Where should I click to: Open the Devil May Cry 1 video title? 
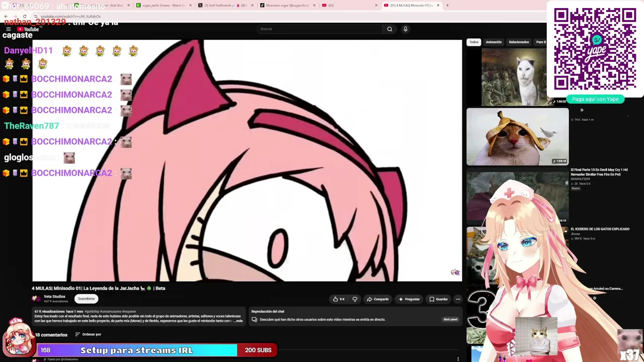599,172
